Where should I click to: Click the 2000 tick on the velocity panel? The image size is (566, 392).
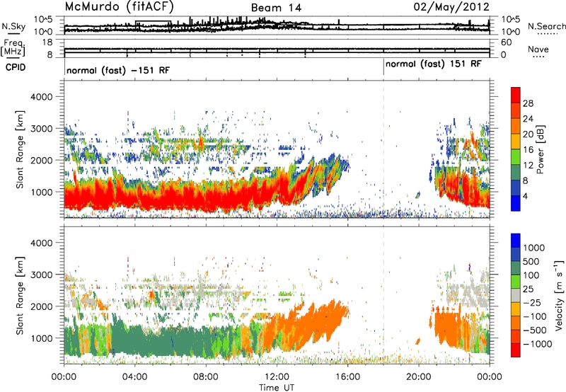41,306
